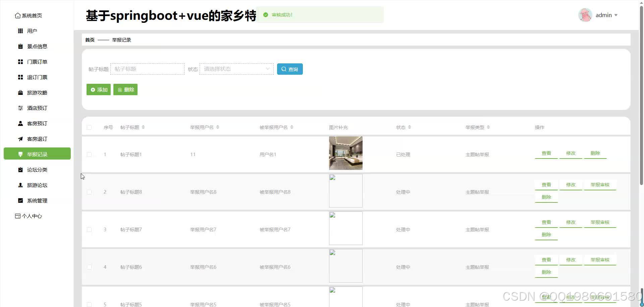The image size is (644, 307).
Task: Click the home icon beside 系统首页
Action: [x=18, y=16]
